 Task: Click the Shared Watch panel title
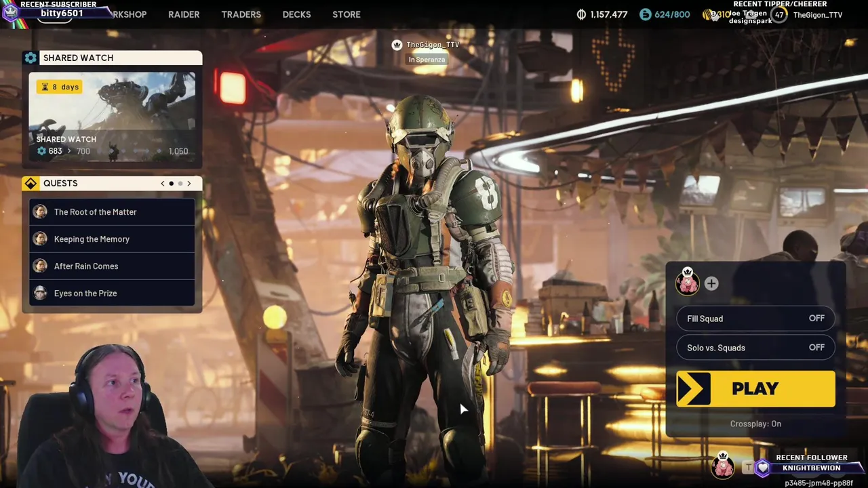tap(78, 58)
